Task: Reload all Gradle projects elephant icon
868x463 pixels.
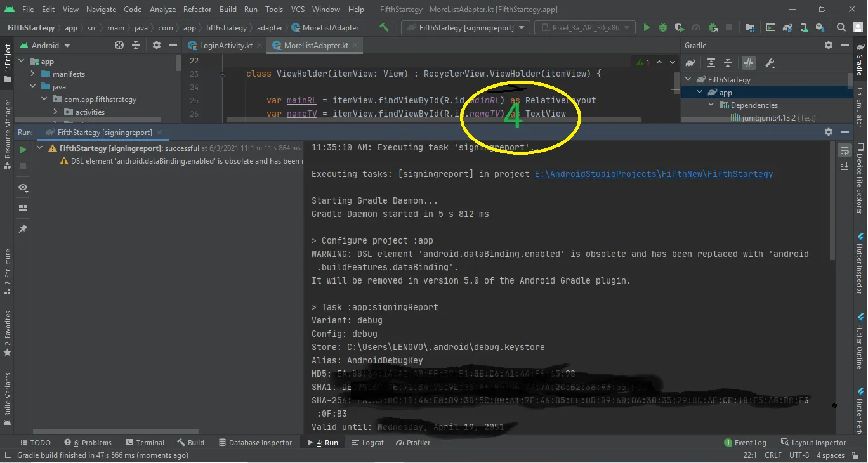Action: click(x=690, y=63)
